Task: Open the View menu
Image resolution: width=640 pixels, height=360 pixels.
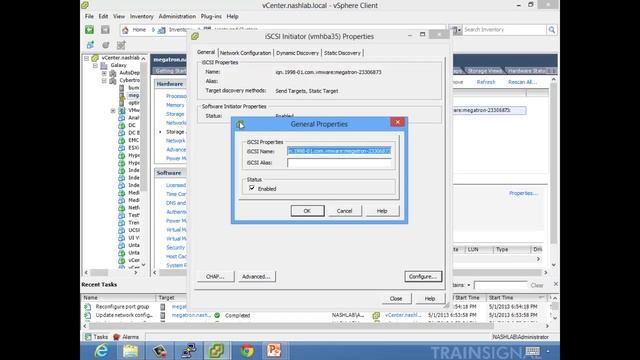Action: 119,16
